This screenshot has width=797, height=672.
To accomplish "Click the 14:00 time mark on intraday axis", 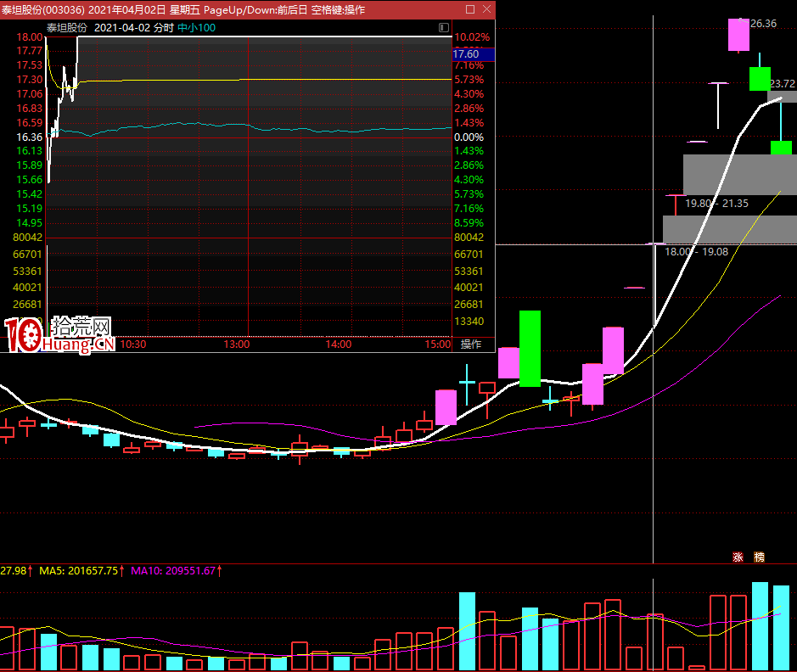I will (x=338, y=344).
